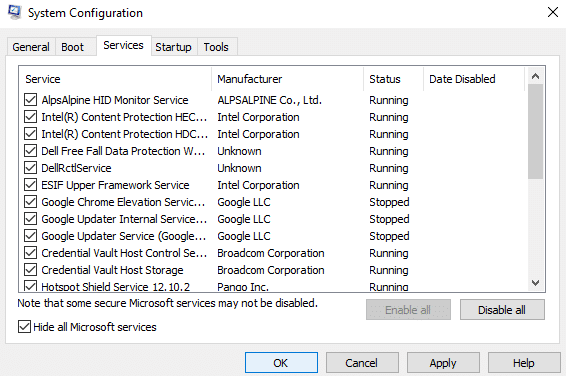Open Help for System Configuration
Image resolution: width=566 pixels, height=376 pixels.
click(x=524, y=363)
